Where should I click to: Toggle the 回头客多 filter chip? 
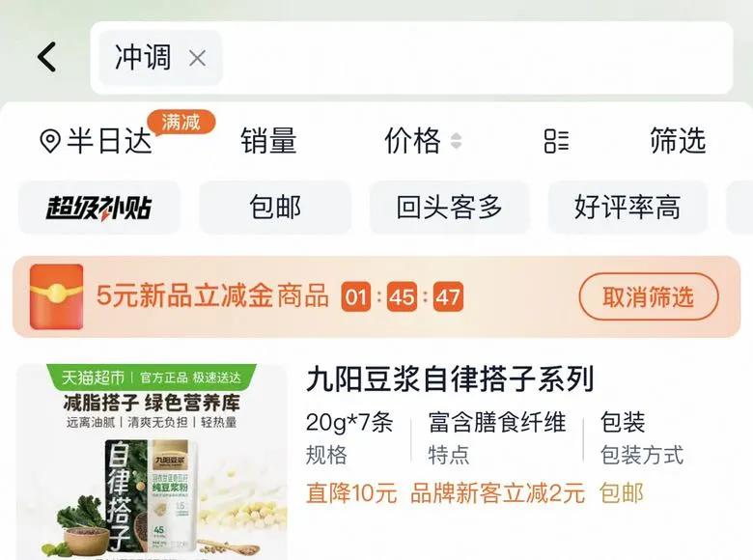coord(449,208)
